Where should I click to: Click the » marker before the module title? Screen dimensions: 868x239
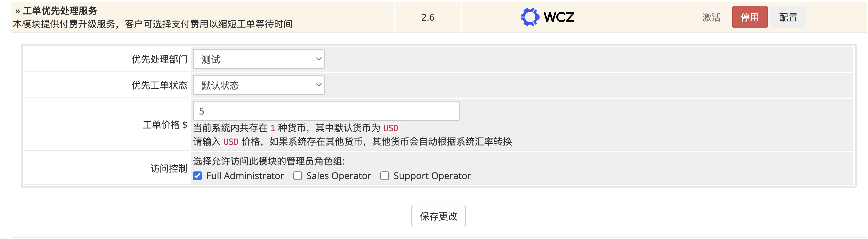(18, 11)
